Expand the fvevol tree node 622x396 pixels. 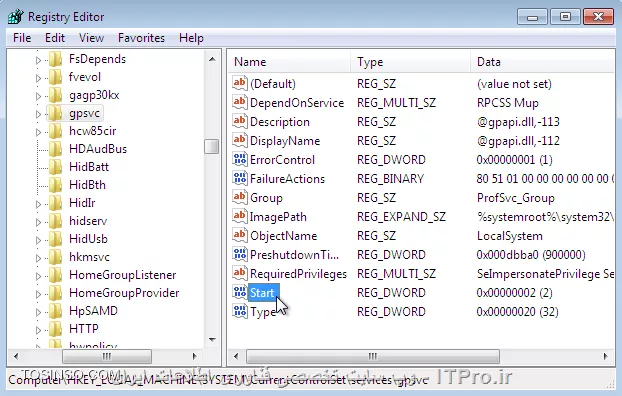38,78
